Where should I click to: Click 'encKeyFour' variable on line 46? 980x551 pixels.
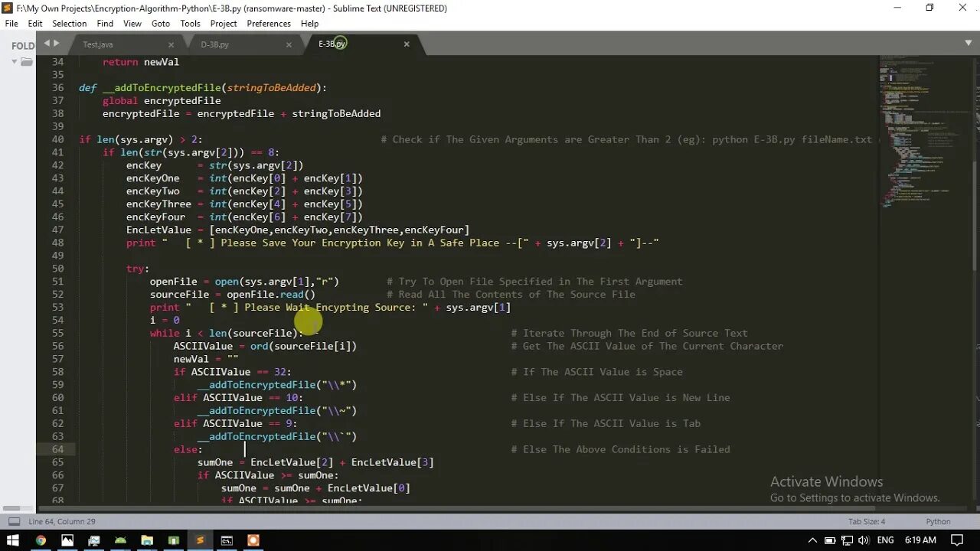click(156, 217)
